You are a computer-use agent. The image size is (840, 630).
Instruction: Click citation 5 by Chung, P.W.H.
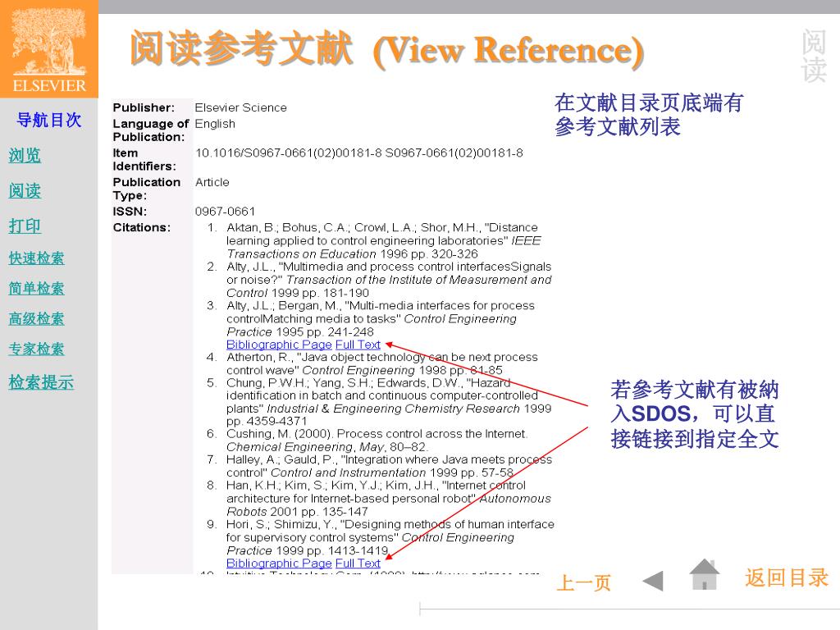[379, 402]
